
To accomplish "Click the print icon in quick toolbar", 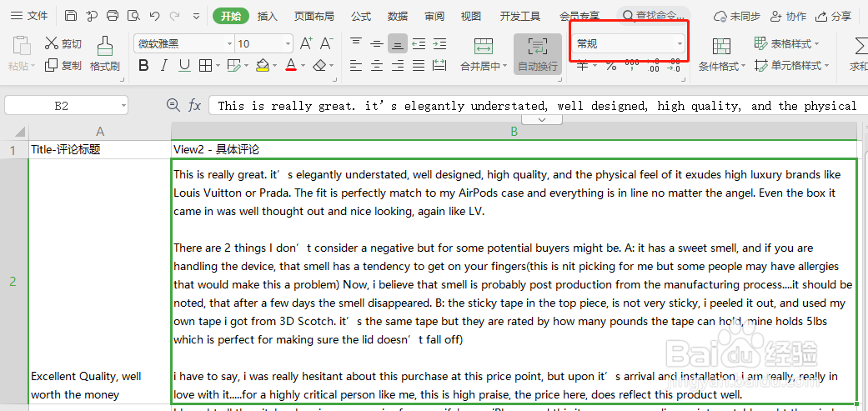I will click(x=113, y=16).
